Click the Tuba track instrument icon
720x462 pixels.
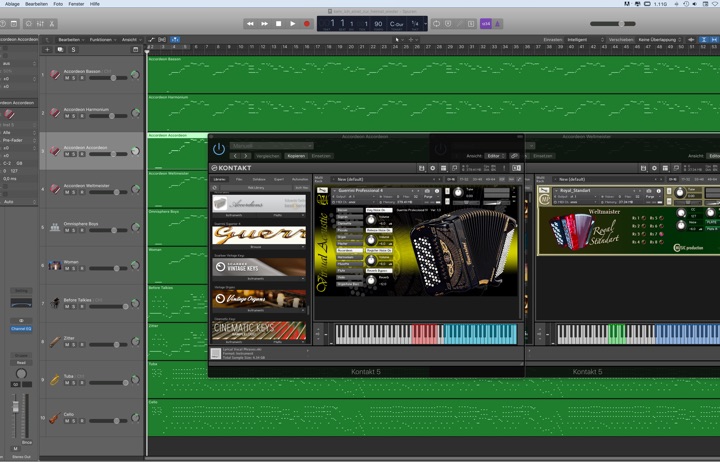(55, 379)
